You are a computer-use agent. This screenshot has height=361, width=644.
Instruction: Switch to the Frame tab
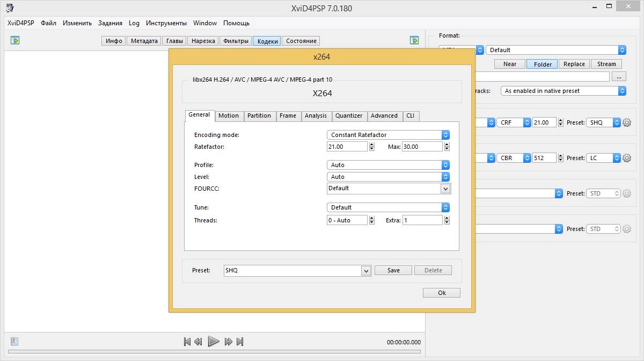point(288,115)
